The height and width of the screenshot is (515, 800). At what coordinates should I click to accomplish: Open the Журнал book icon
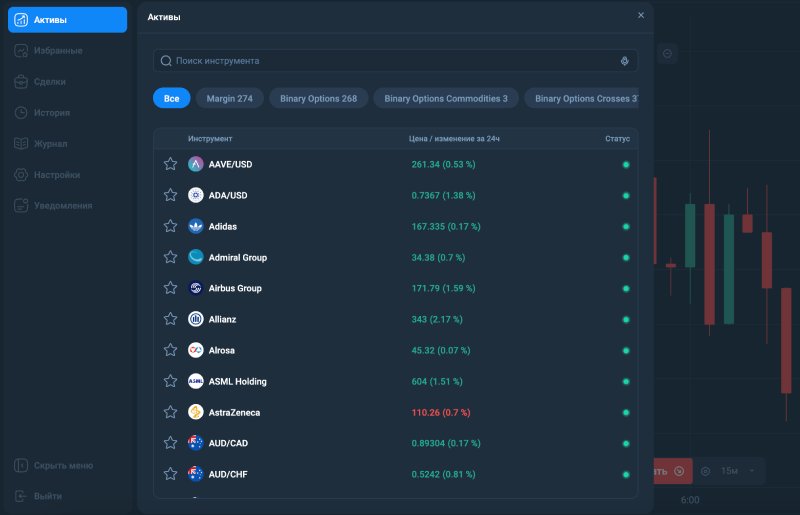[21, 144]
